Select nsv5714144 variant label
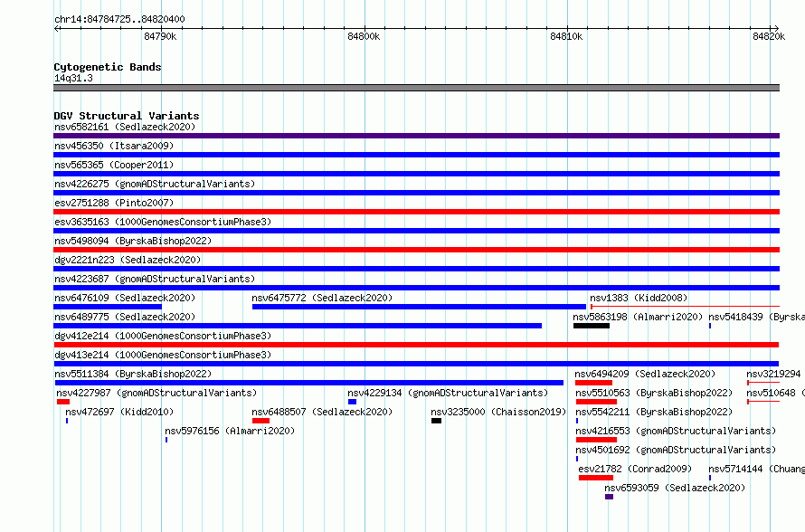The image size is (805, 532). 757,469
